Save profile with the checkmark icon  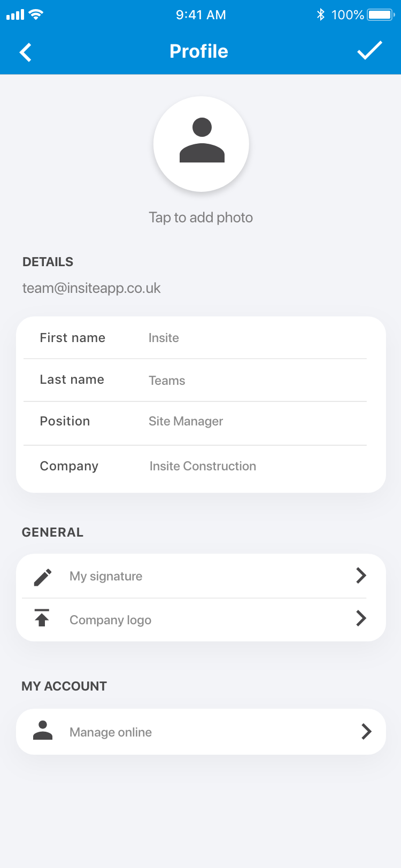[x=369, y=51]
